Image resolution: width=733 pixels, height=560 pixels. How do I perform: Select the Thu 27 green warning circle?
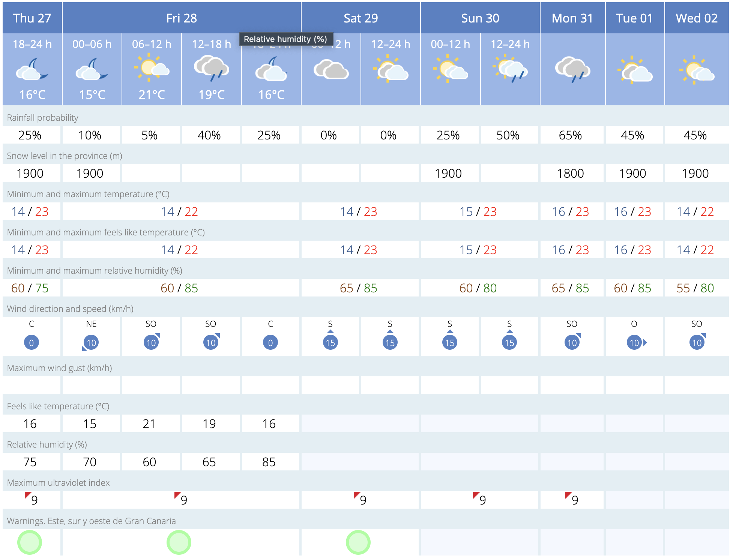pyautogui.click(x=30, y=542)
